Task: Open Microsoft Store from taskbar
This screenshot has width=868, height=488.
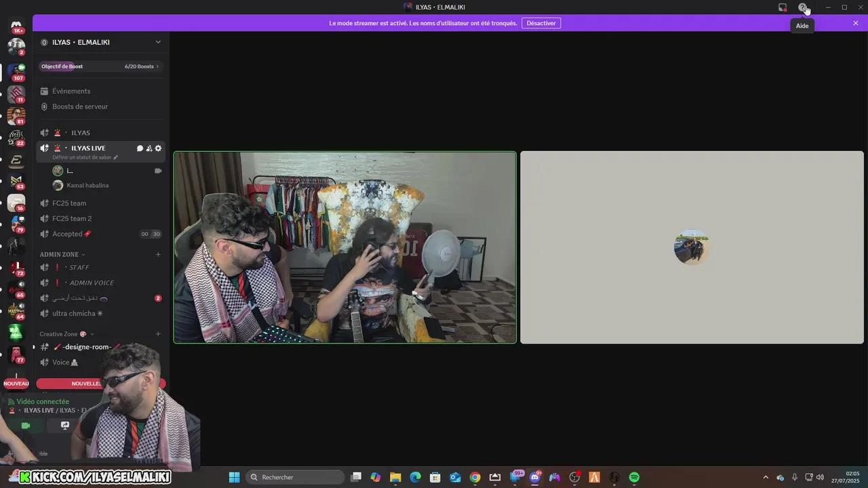Action: coord(435,477)
